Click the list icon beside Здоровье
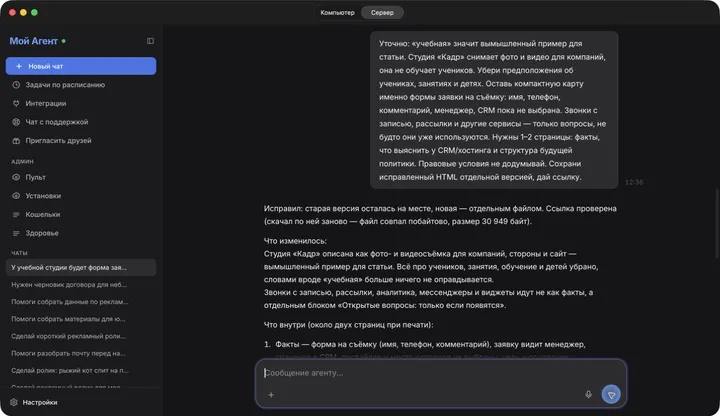The image size is (720, 416). pos(16,233)
